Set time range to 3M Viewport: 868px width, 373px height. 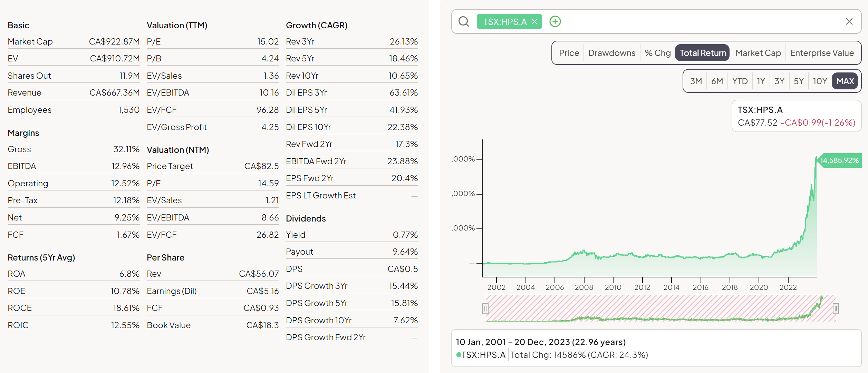pos(696,81)
